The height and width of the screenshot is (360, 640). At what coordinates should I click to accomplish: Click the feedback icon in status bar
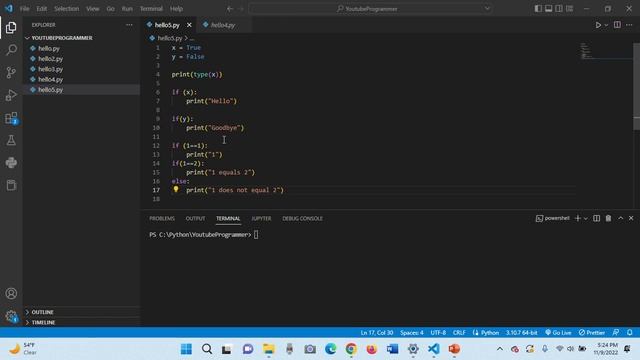pos(616,333)
